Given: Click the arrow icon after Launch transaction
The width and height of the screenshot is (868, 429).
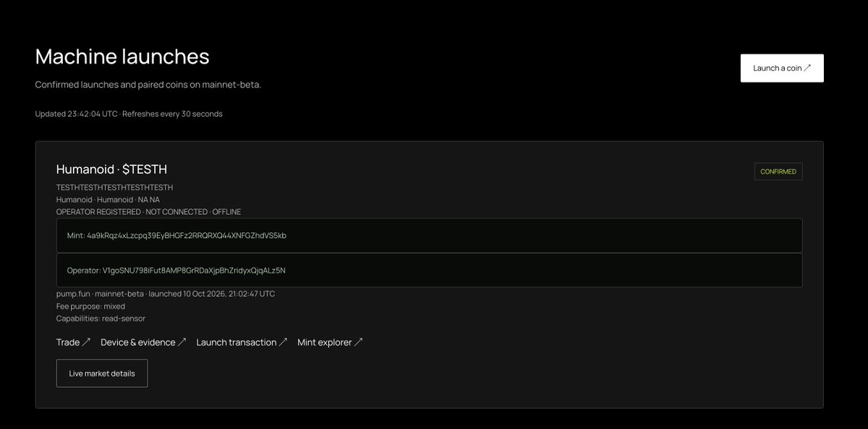Looking at the screenshot, I should tap(284, 342).
